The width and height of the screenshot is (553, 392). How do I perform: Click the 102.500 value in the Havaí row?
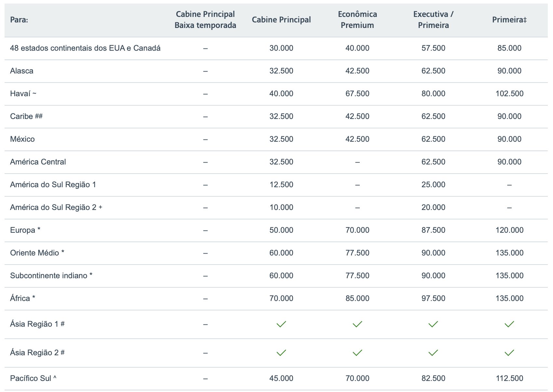click(509, 94)
